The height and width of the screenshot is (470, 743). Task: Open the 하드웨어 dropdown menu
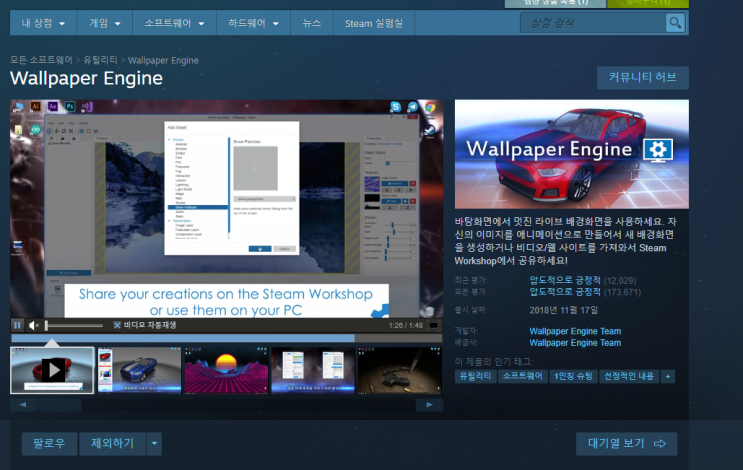tap(253, 23)
